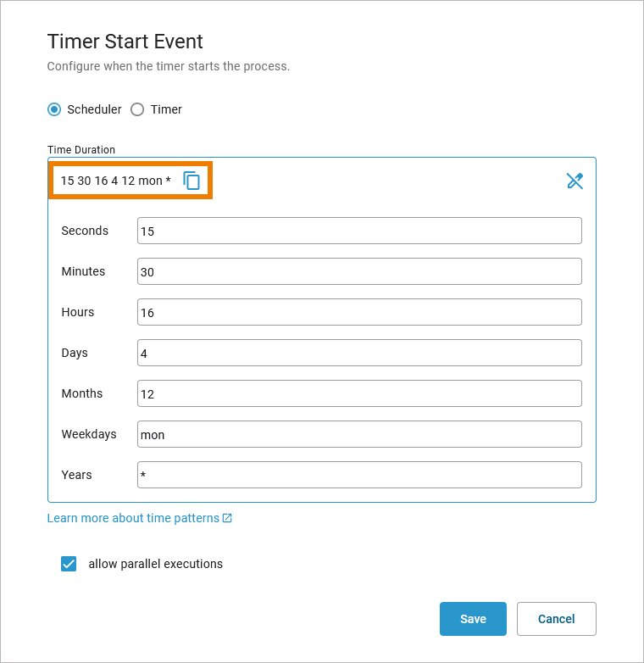Switch to the Timer radio option
Screen dimensions: 644x663
tap(137, 109)
